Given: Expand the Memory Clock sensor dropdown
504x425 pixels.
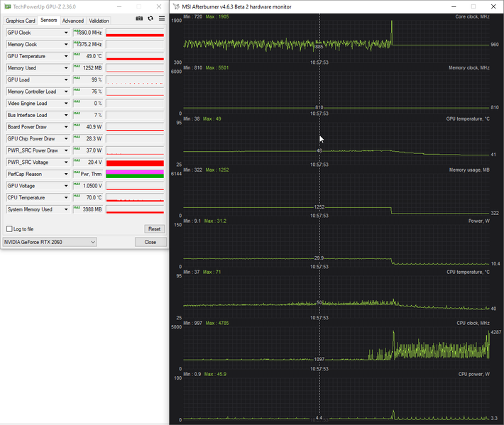Looking at the screenshot, I should [66, 44].
